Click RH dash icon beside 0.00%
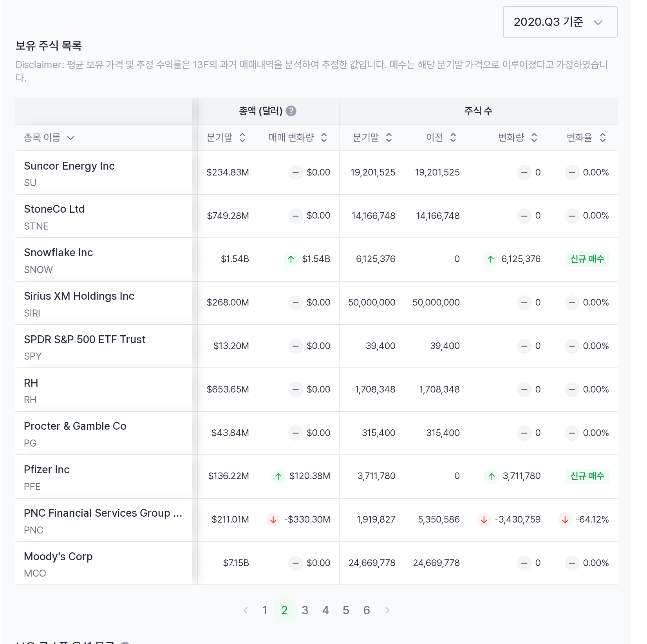The width and height of the screenshot is (647, 644). (x=572, y=389)
